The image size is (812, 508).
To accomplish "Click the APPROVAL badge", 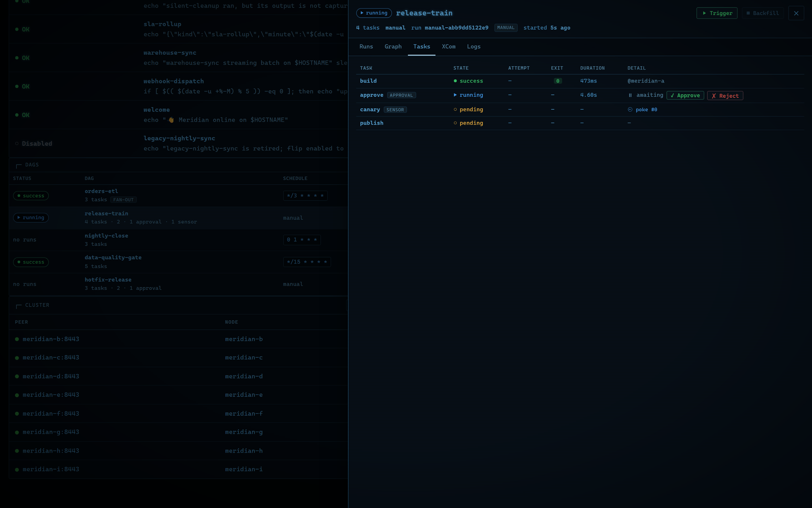I will pos(401,95).
